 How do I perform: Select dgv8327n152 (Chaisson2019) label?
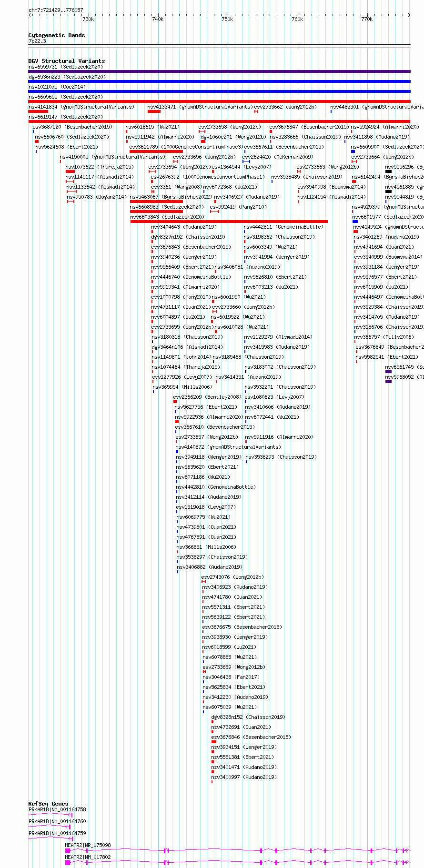(188, 237)
